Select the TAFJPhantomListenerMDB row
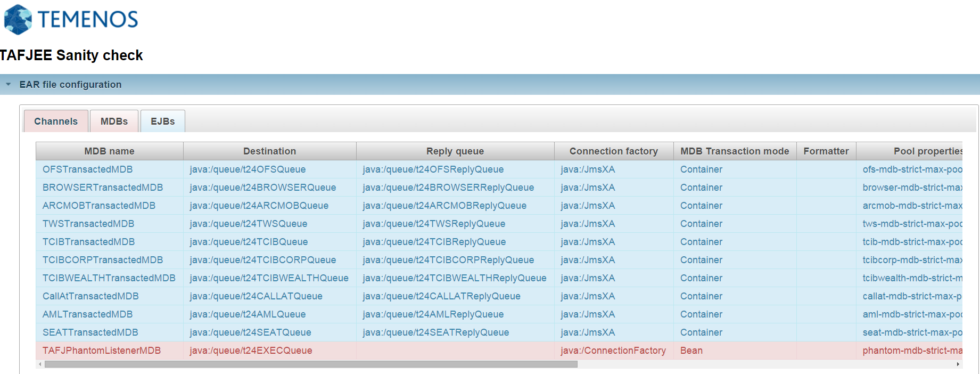 pyautogui.click(x=102, y=351)
